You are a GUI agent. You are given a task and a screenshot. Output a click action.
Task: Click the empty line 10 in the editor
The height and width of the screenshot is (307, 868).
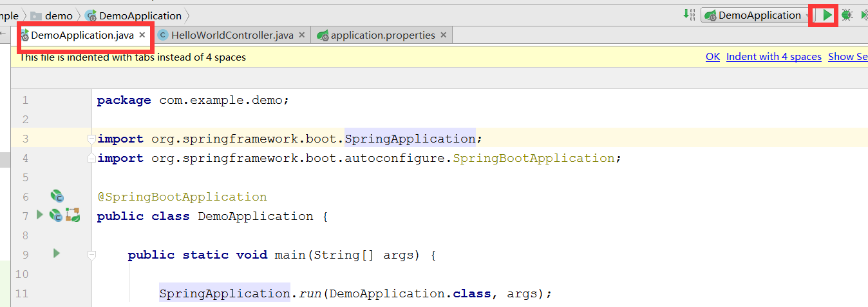point(480,274)
